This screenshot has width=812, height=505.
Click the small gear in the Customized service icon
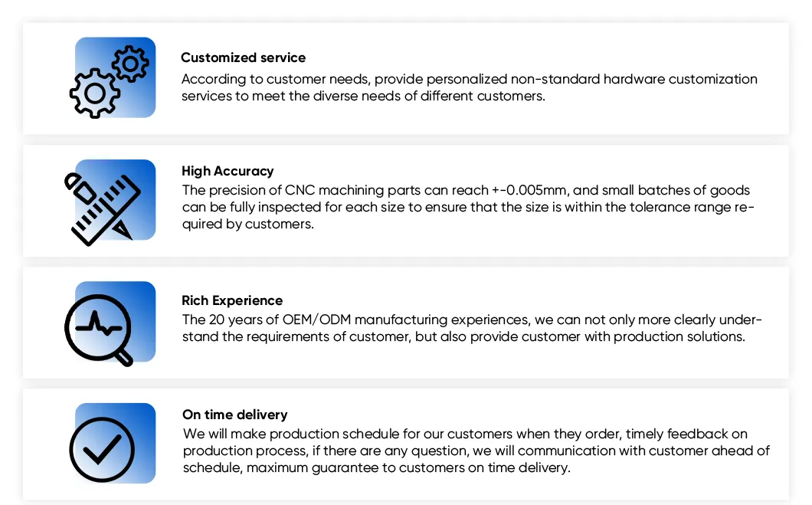tap(131, 64)
